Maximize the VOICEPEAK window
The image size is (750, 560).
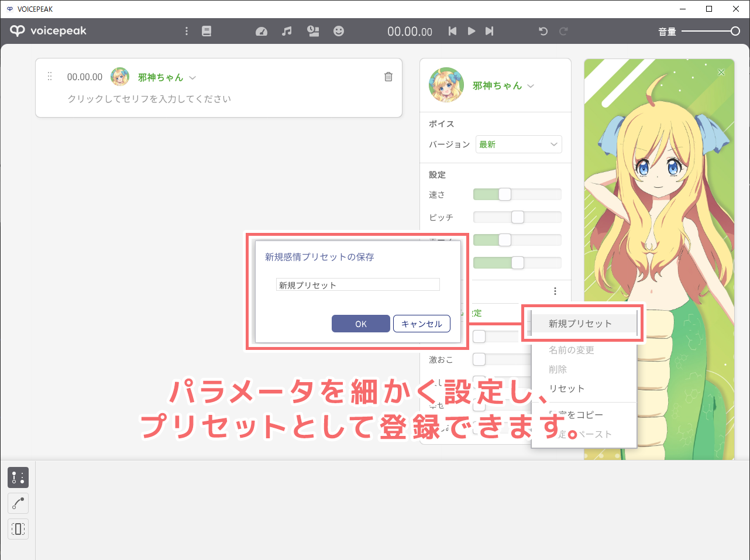pyautogui.click(x=709, y=9)
